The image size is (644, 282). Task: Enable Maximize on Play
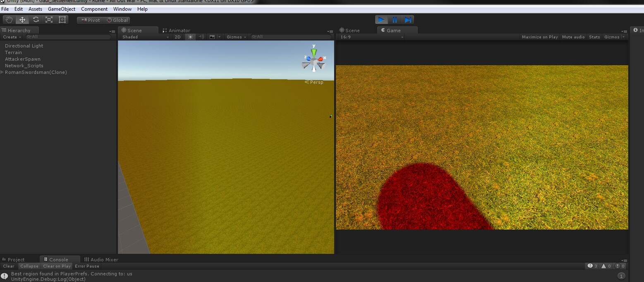[540, 37]
